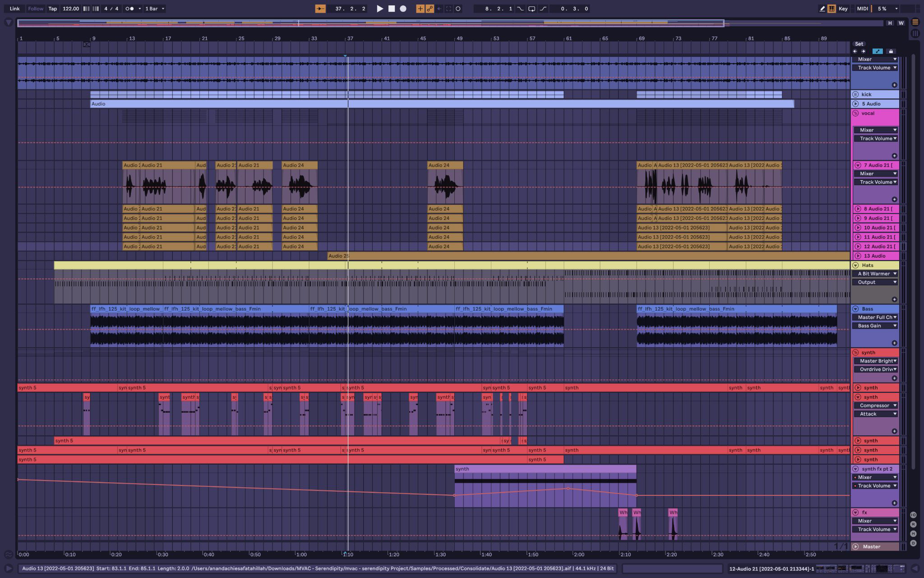This screenshot has width=924, height=578.
Task: Click the Lock Envelopes padlock icon
Action: [891, 51]
